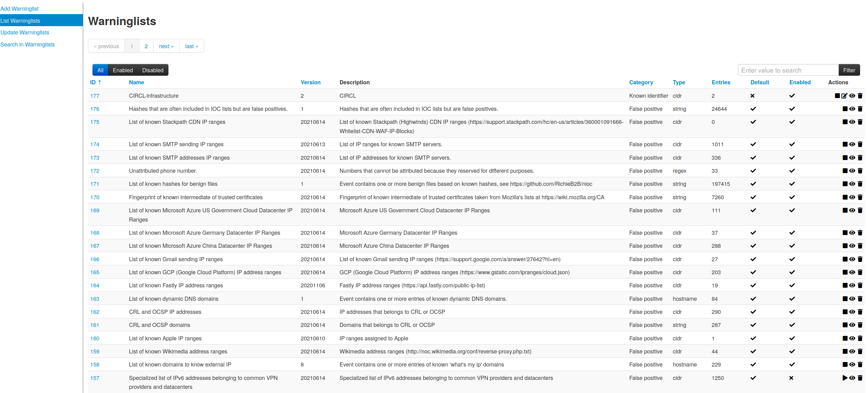Select the Disabled filter tab

coord(153,70)
